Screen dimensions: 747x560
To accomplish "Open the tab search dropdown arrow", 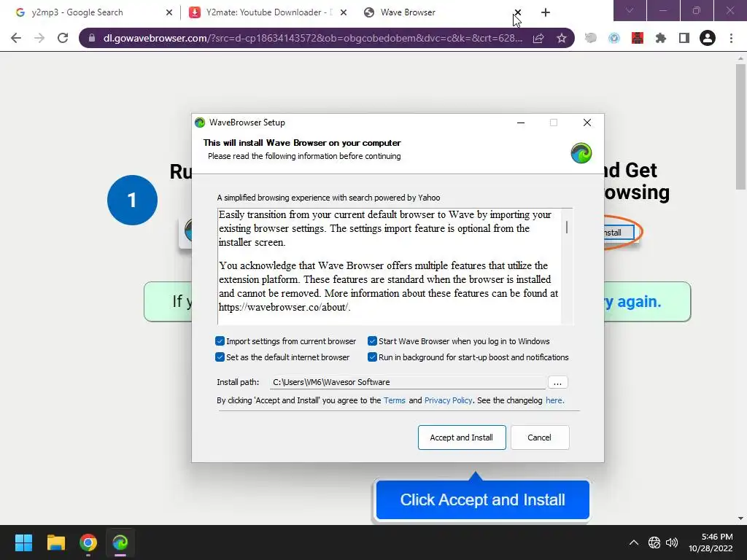I will pyautogui.click(x=630, y=10).
